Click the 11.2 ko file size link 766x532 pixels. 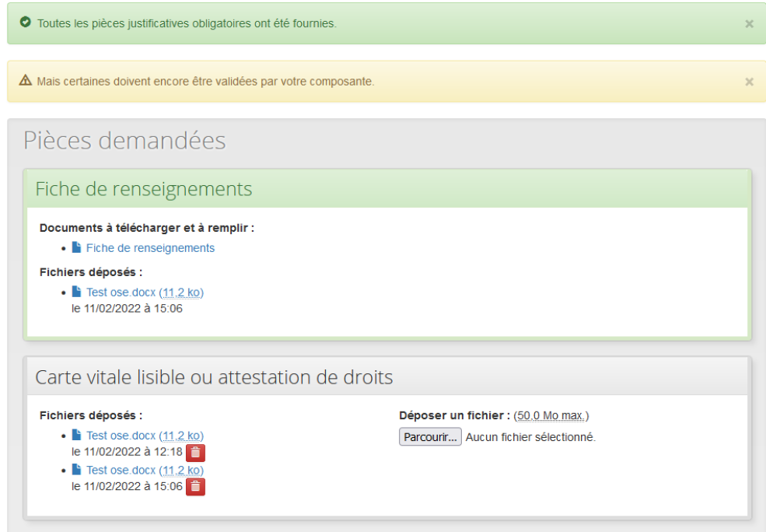182,292
